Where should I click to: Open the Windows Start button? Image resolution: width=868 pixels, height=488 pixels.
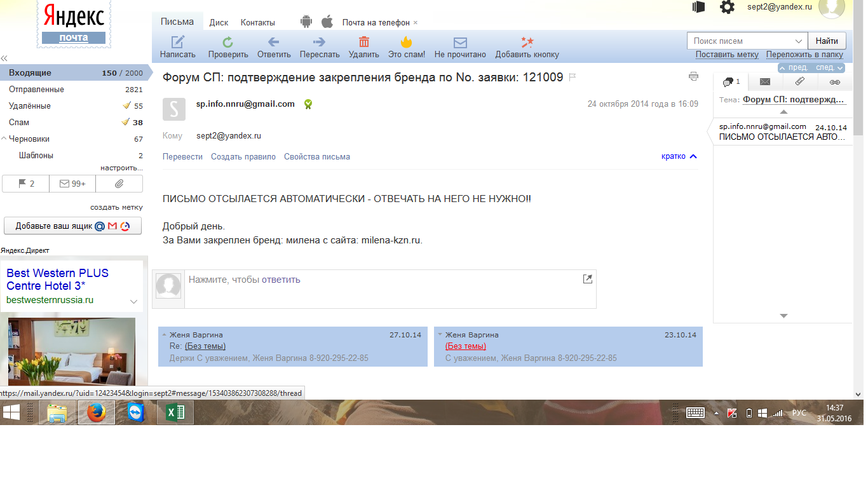[11, 412]
